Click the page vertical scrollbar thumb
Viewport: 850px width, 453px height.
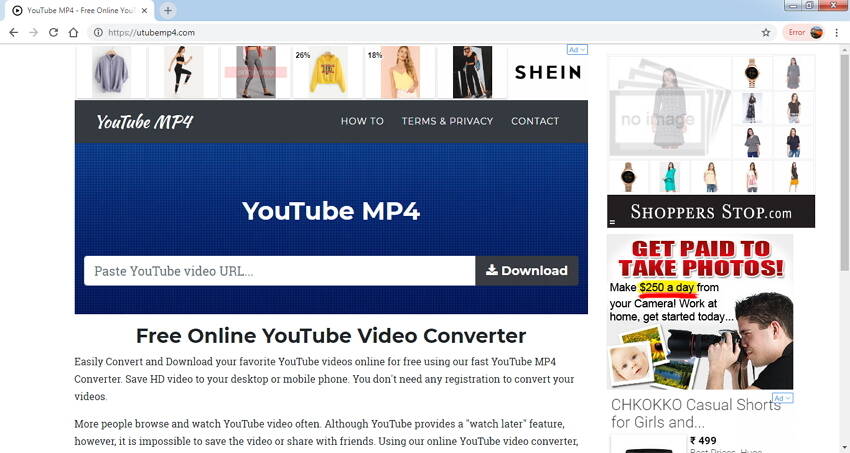[x=845, y=163]
